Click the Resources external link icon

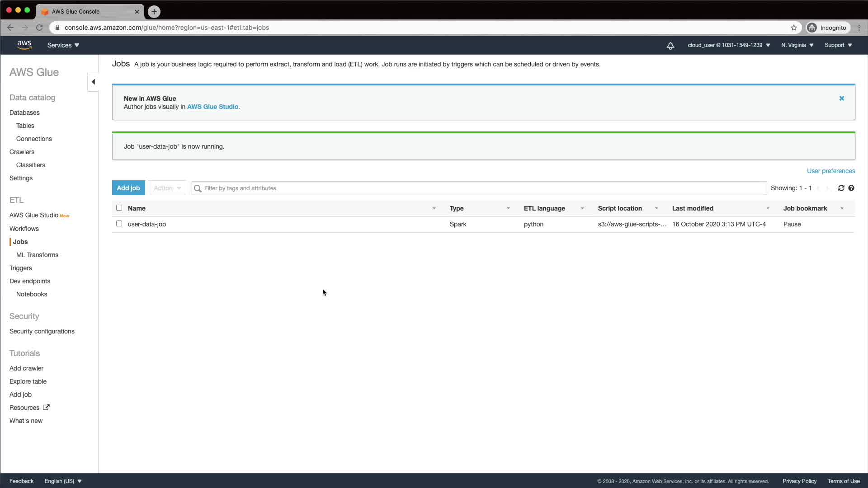[x=46, y=407]
